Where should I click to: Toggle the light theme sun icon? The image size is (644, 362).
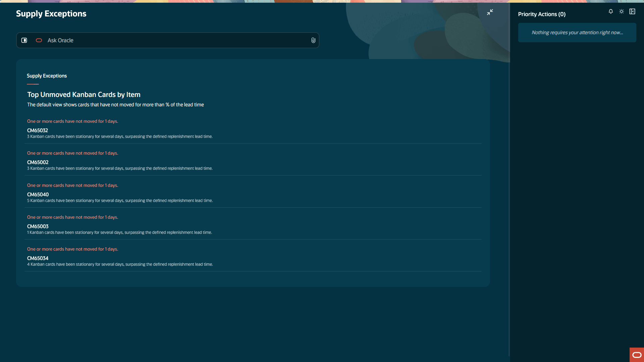tap(622, 11)
